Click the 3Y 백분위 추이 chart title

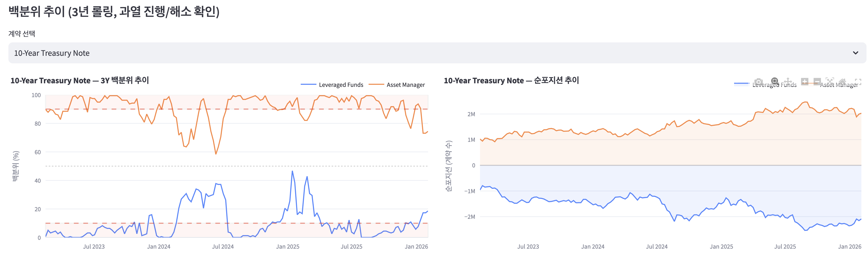[79, 81]
